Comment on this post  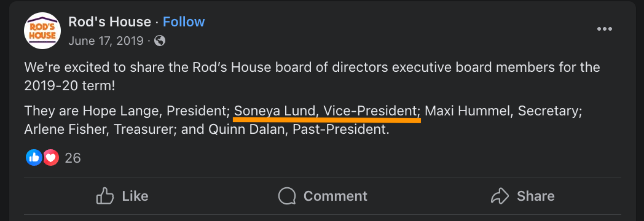(323, 196)
